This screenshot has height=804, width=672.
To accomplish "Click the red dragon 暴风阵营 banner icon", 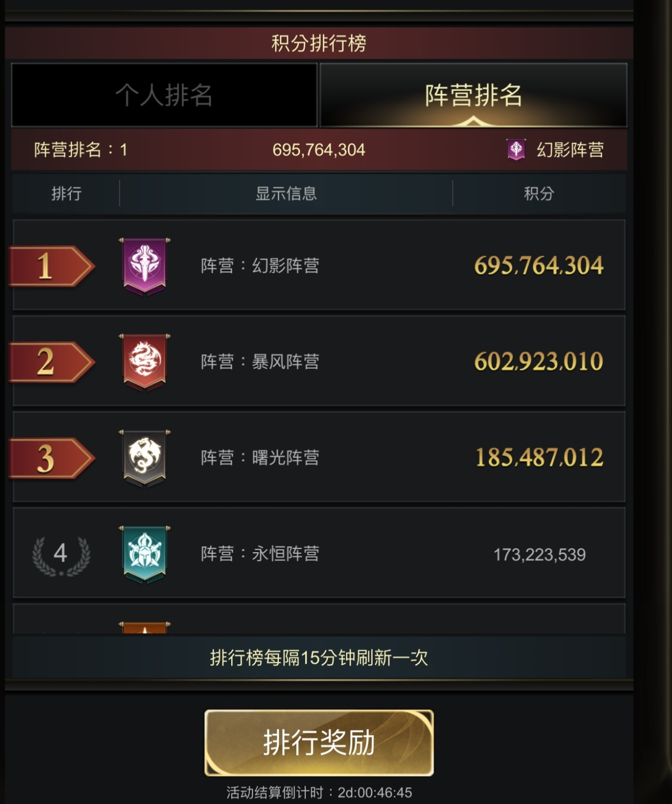I will tap(144, 362).
